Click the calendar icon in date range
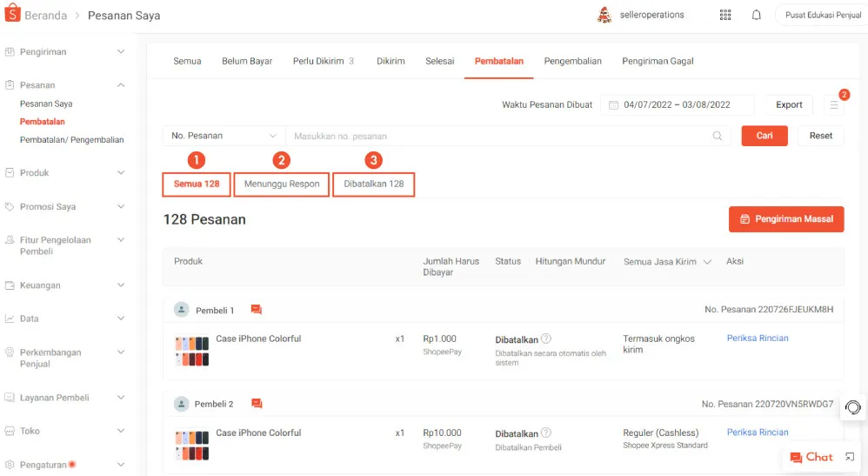The image size is (868, 476). 613,104
